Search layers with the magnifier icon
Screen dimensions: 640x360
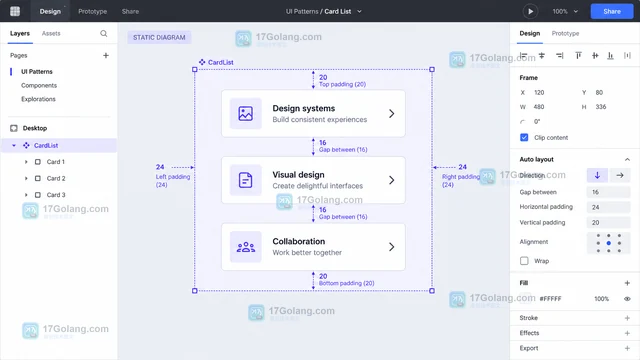(104, 33)
